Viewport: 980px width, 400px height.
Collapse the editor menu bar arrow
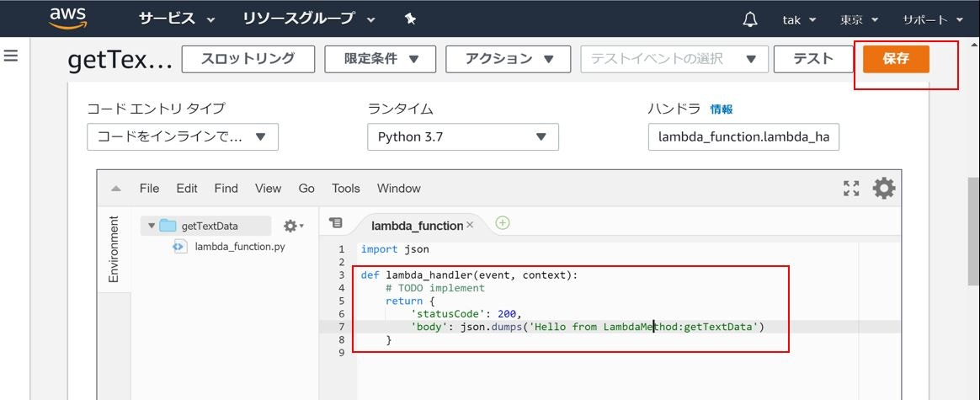[x=116, y=189]
